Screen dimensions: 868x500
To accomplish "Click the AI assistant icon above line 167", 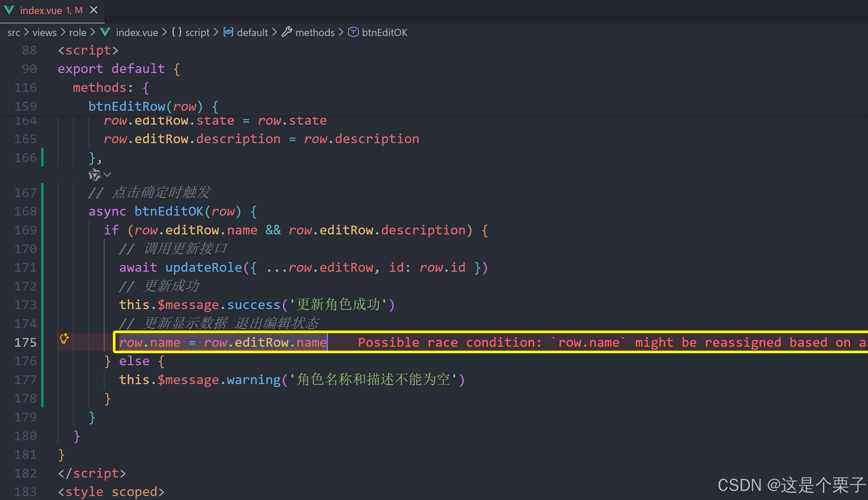I will pos(94,175).
